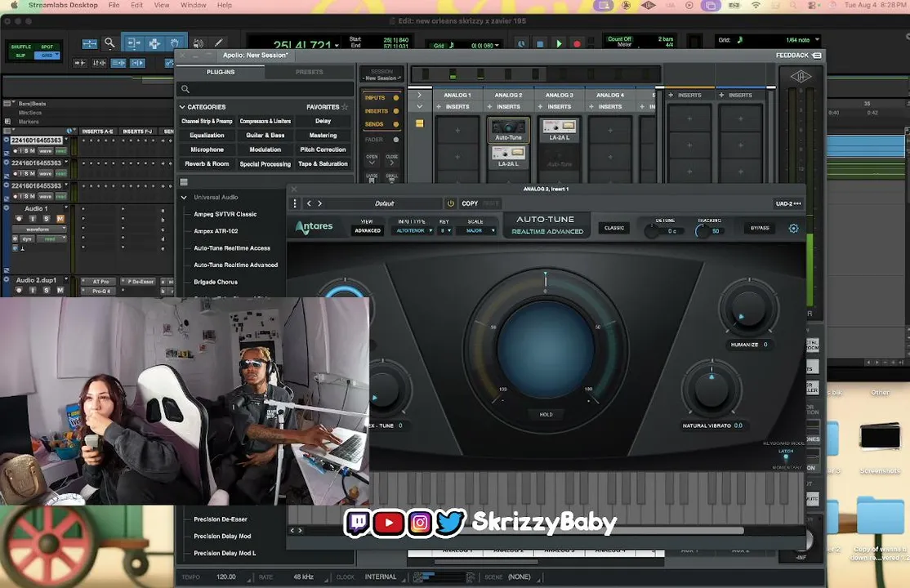Open the Window menu in menu bar

[x=194, y=5]
